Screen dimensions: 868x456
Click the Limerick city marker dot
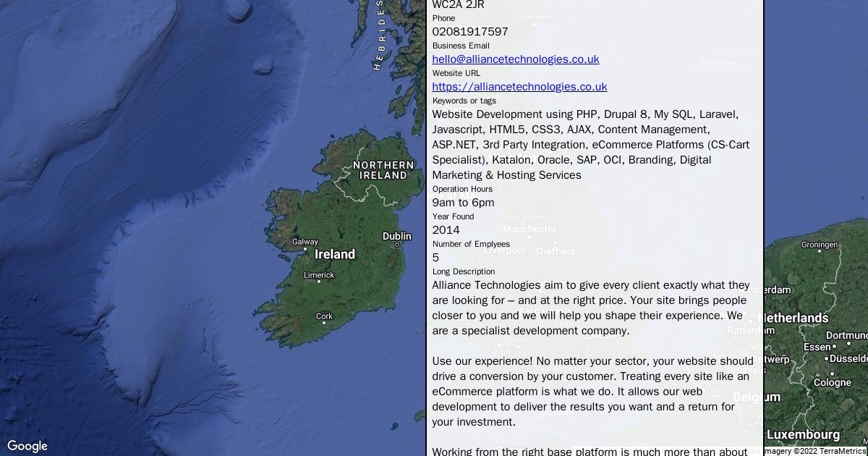pos(319,283)
